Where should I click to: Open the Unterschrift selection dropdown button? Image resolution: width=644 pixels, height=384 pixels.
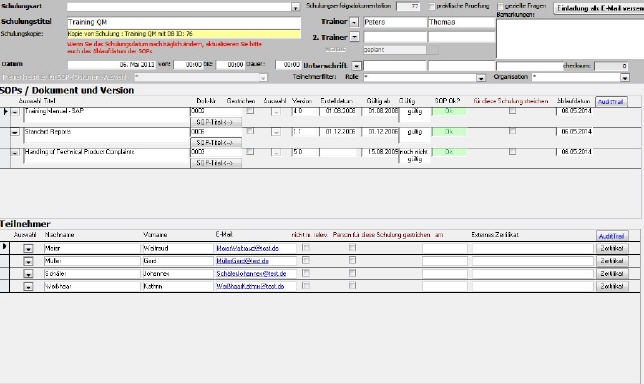(356, 65)
